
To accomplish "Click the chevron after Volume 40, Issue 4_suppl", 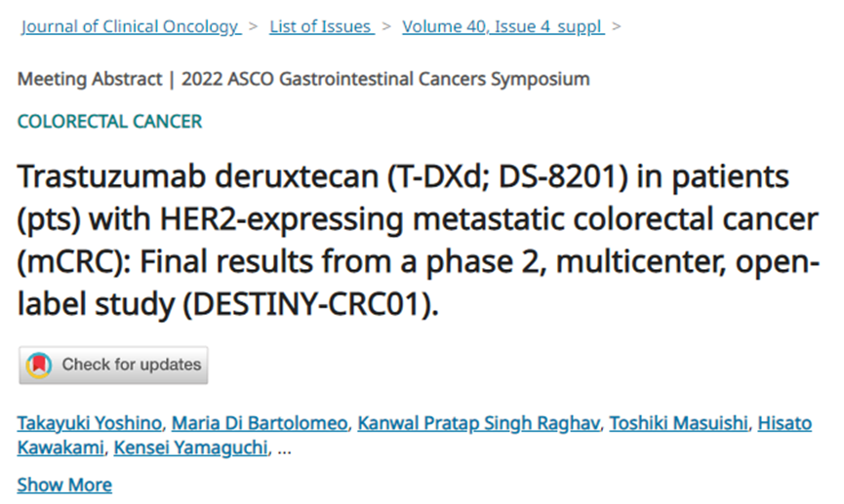I will point(618,26).
